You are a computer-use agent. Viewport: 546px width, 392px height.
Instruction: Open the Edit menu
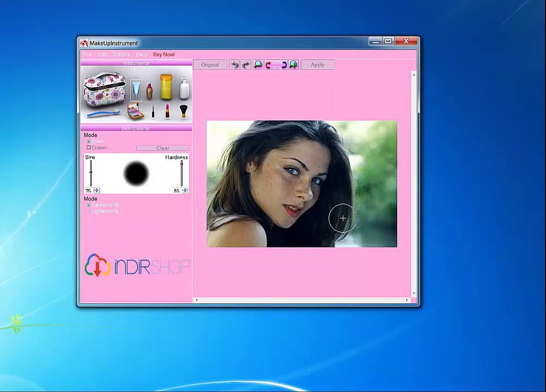click(x=102, y=54)
